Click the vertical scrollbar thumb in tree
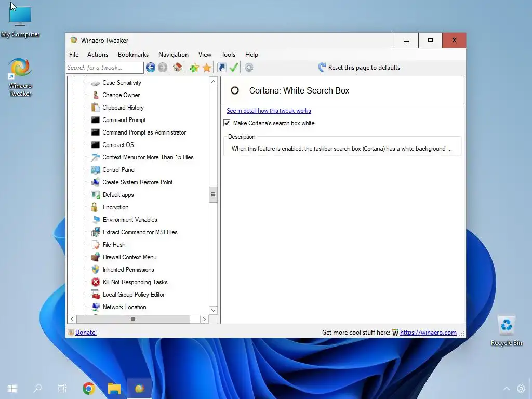The width and height of the screenshot is (532, 399). [x=213, y=194]
